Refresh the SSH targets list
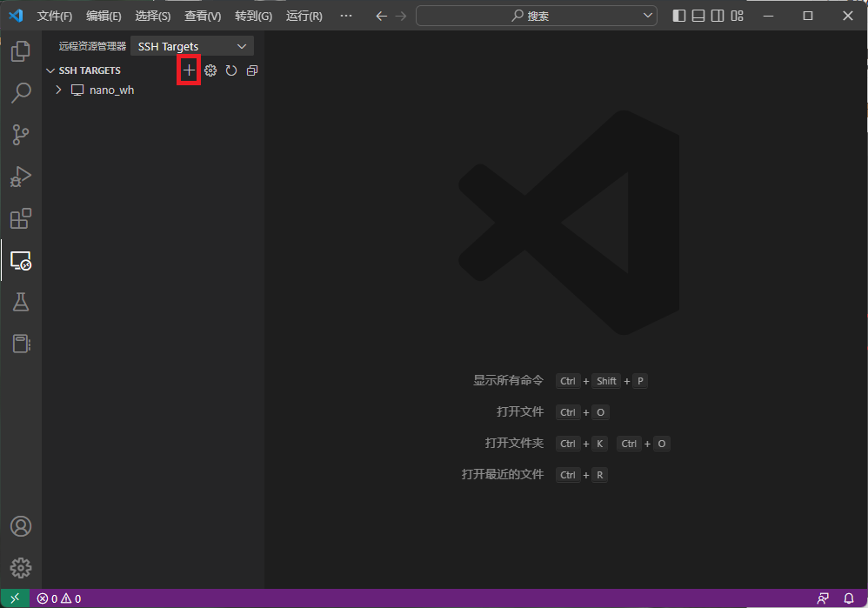Image resolution: width=868 pixels, height=608 pixels. (231, 70)
